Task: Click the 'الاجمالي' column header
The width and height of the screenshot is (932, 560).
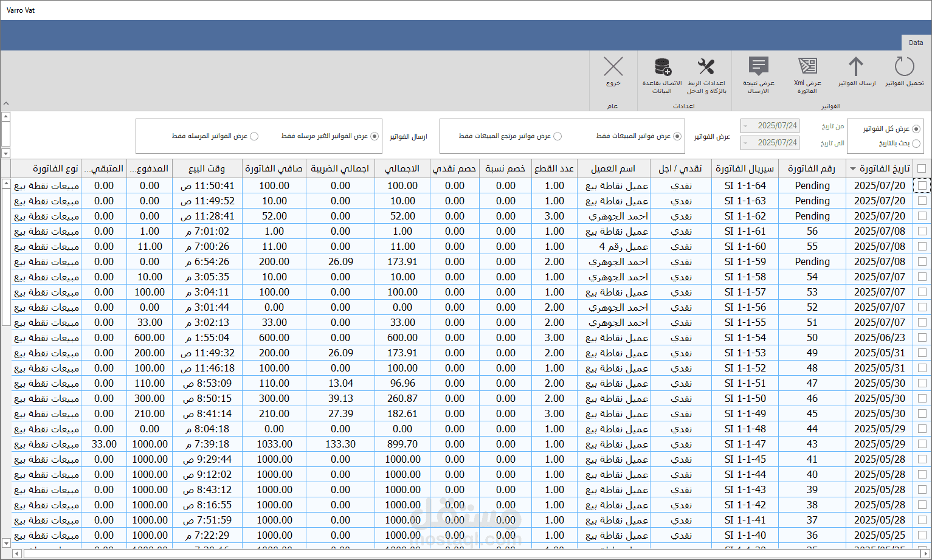Action: (x=402, y=168)
